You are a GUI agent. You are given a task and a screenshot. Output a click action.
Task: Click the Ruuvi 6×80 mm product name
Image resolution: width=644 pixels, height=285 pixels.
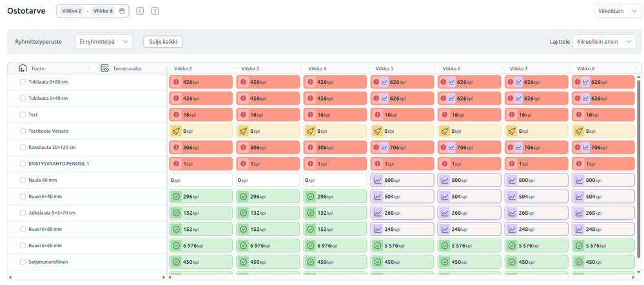click(45, 229)
